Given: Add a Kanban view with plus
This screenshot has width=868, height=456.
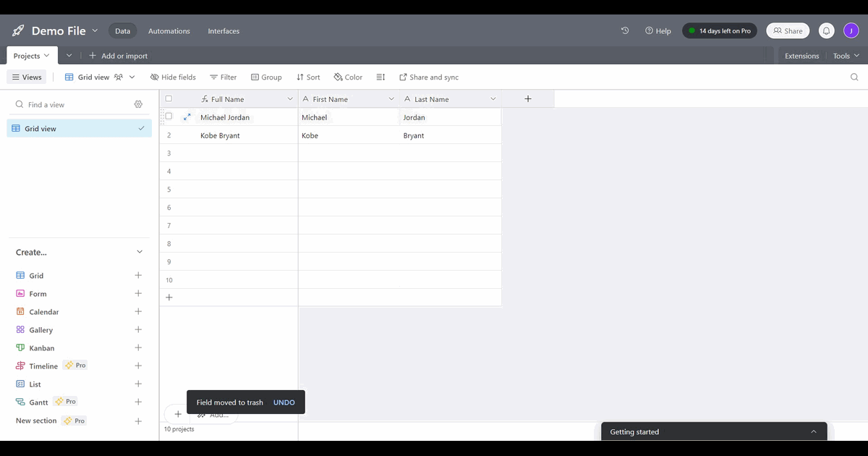Looking at the screenshot, I should click(138, 347).
